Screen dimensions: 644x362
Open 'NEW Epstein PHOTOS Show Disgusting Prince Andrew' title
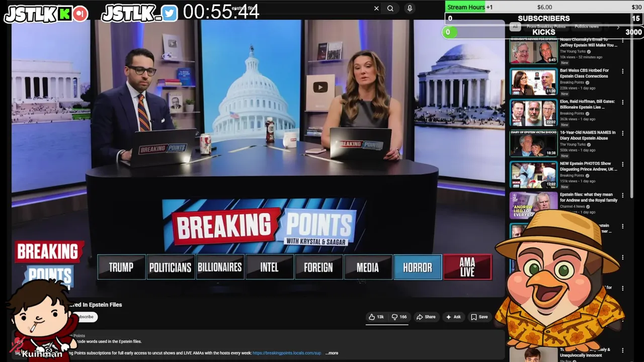pyautogui.click(x=588, y=166)
